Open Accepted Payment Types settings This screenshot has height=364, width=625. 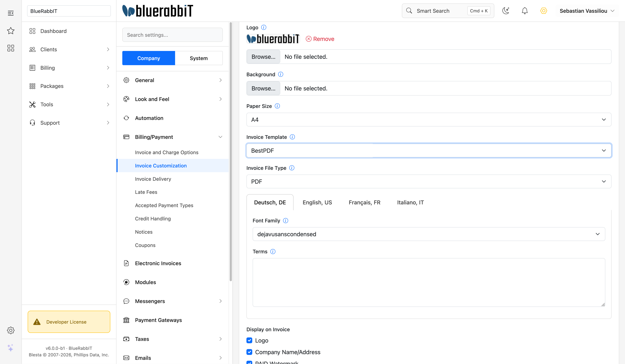[164, 205]
